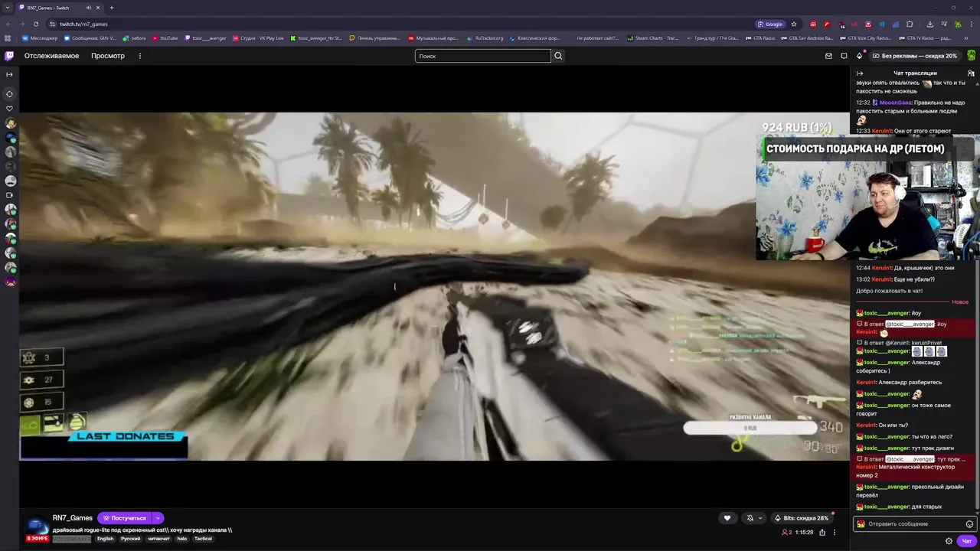
Task: Open the RN7_Games channel name link
Action: click(x=72, y=518)
